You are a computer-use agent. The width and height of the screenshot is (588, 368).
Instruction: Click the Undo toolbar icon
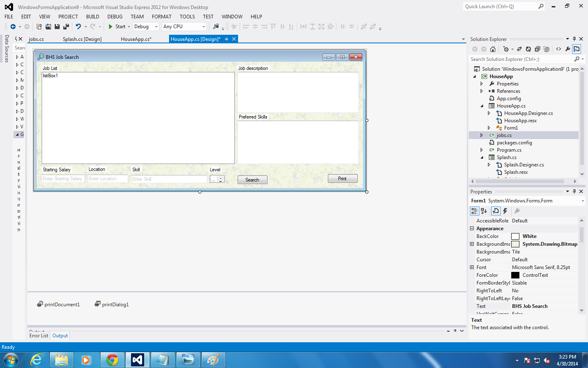pos(78,27)
